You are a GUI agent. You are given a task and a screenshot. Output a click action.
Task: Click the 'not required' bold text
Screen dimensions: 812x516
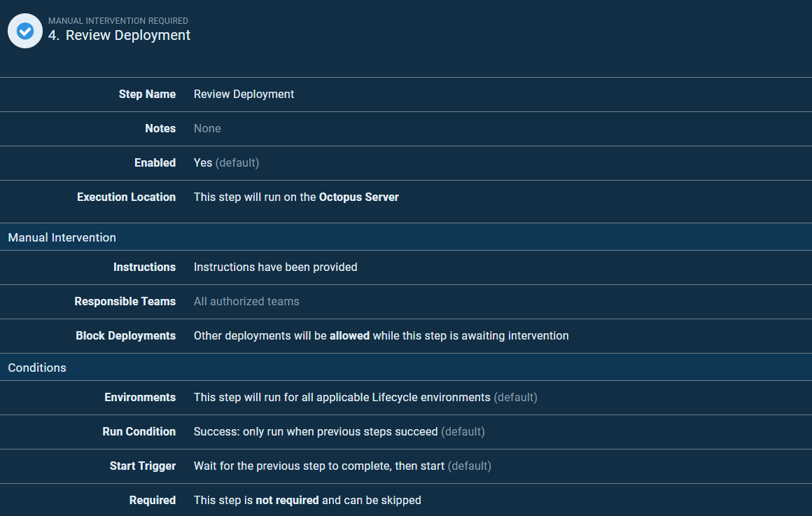(287, 501)
